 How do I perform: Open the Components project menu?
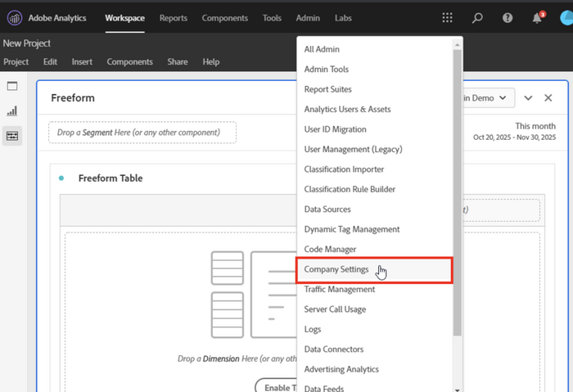(129, 61)
